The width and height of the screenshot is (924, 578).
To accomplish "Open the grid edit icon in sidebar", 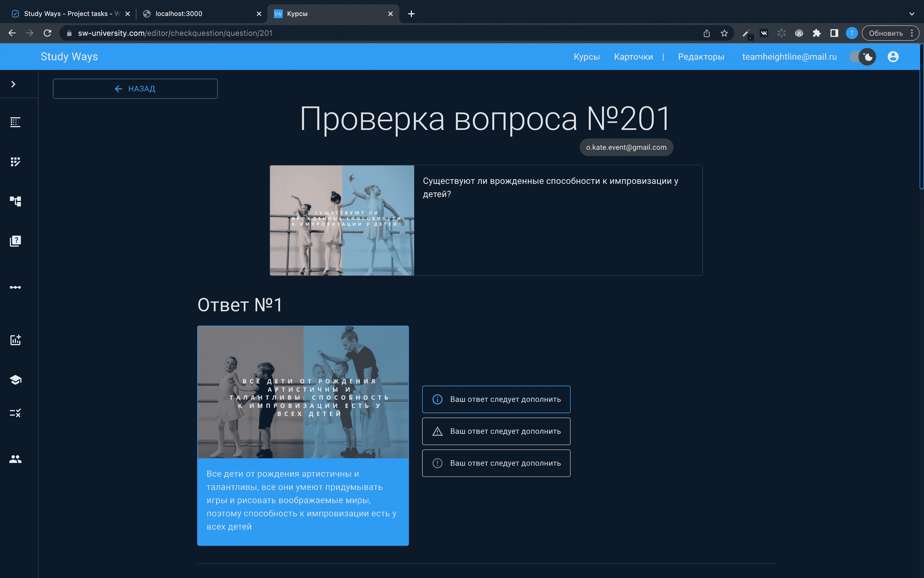I will (15, 162).
